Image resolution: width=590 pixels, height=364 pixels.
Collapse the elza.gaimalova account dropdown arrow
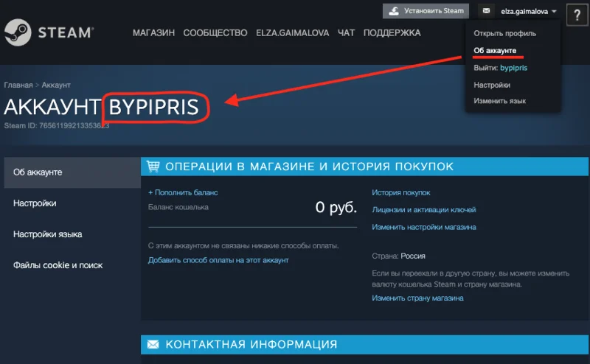(x=554, y=11)
